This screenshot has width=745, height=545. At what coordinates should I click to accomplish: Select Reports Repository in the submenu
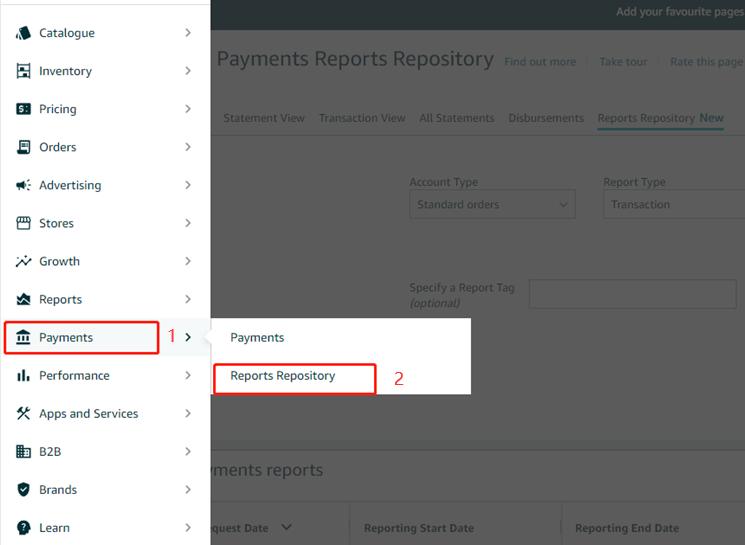283,375
